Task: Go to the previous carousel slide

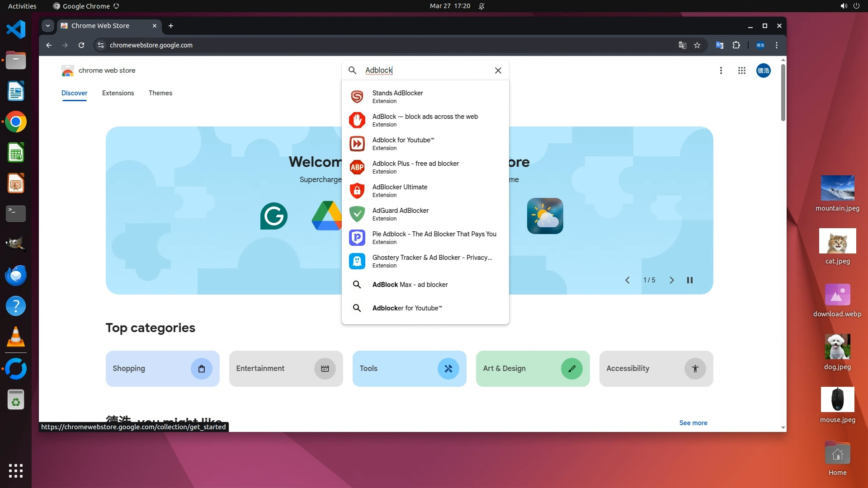Action: [x=627, y=280]
